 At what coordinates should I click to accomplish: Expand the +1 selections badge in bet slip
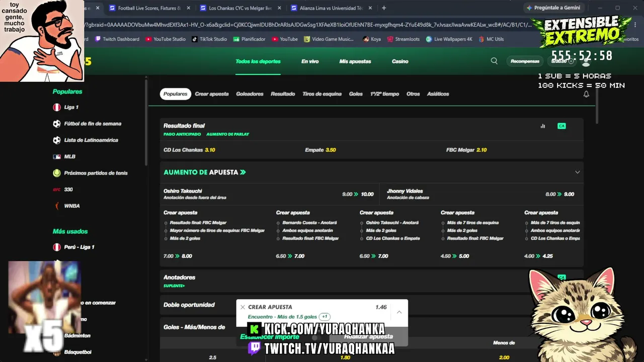tap(325, 317)
